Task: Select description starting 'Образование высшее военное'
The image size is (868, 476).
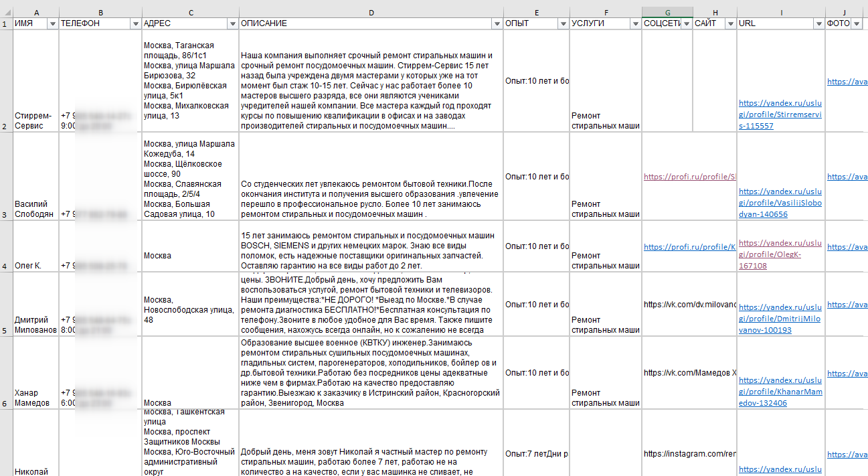Action: pyautogui.click(x=371, y=372)
